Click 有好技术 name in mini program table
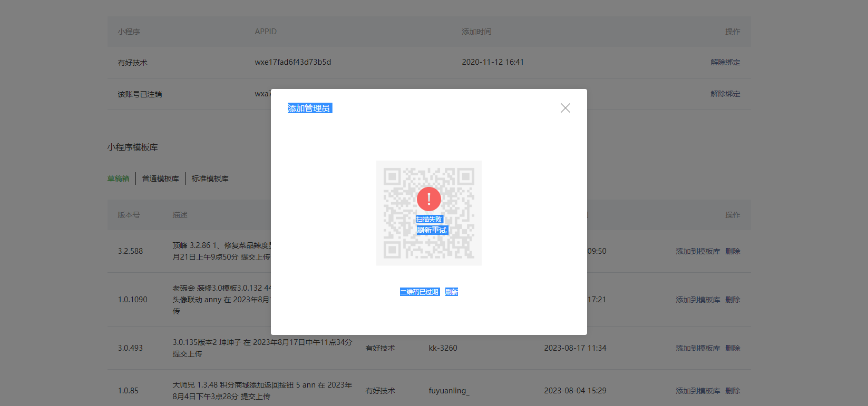Image resolution: width=868 pixels, height=406 pixels. tap(133, 63)
